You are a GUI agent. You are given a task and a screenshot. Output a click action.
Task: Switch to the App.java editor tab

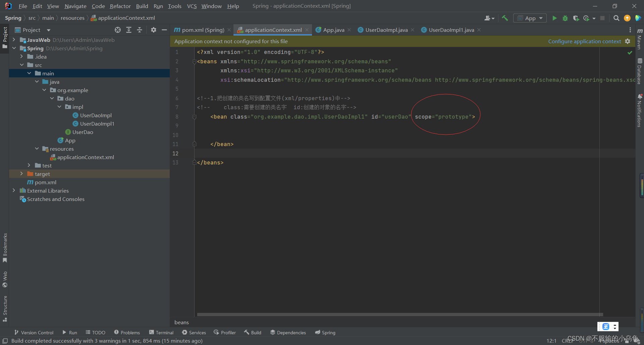(x=333, y=30)
